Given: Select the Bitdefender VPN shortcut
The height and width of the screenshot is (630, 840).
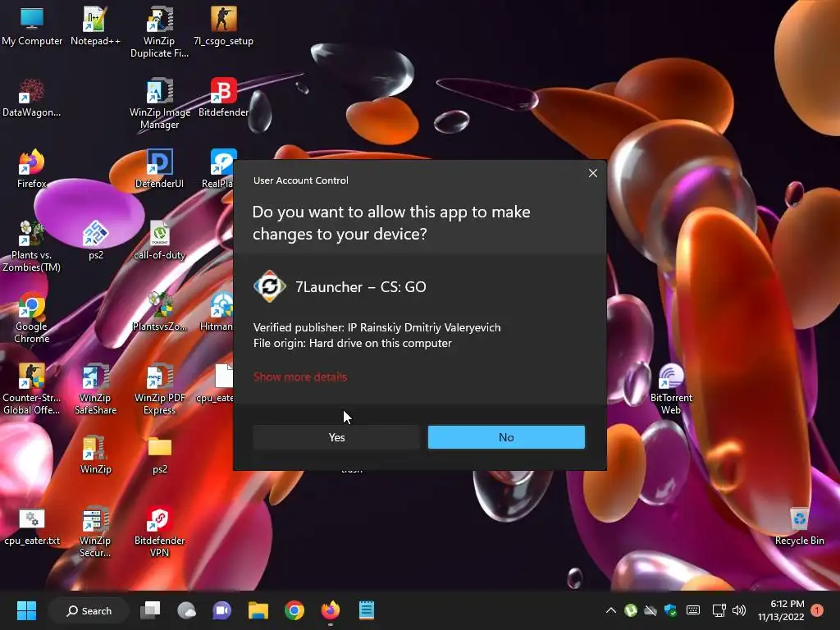Looking at the screenshot, I should coord(159,532).
